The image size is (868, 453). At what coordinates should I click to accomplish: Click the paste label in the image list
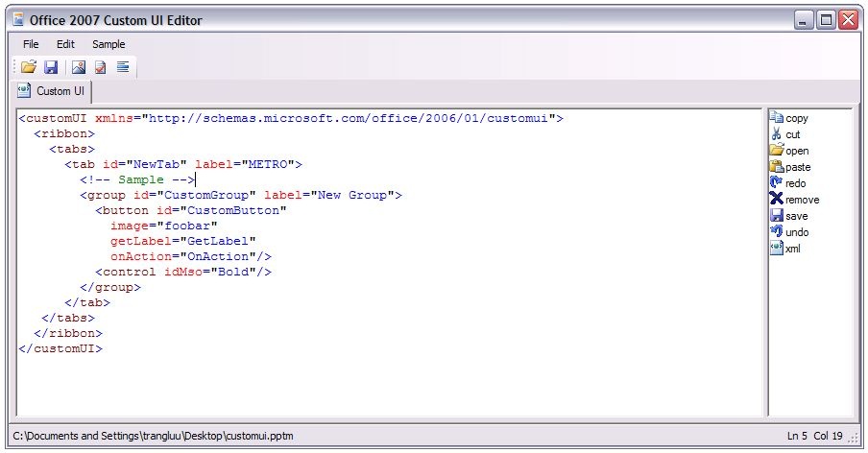(x=798, y=167)
